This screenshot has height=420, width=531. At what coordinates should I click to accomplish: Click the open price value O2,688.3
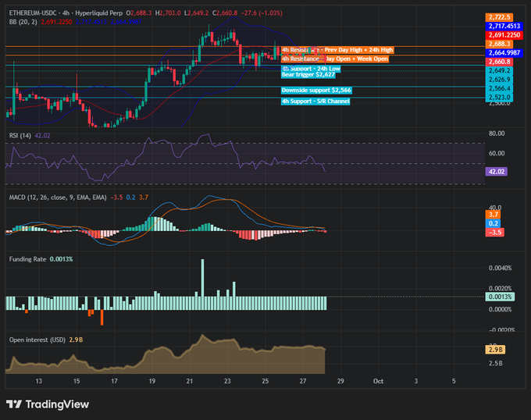[139, 13]
